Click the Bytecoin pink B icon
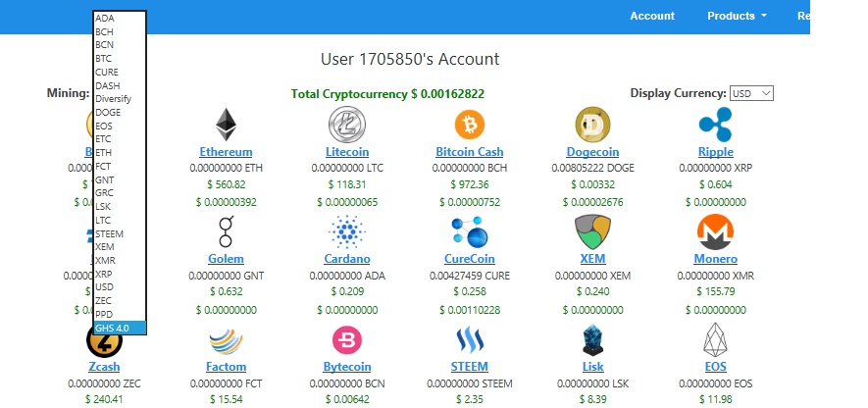This screenshot has width=868, height=408. point(347,340)
